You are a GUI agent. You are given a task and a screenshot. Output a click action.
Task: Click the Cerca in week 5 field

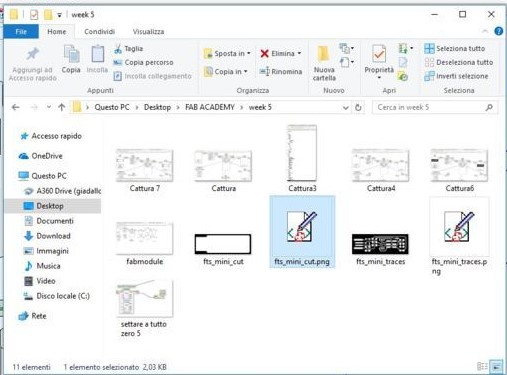point(434,107)
